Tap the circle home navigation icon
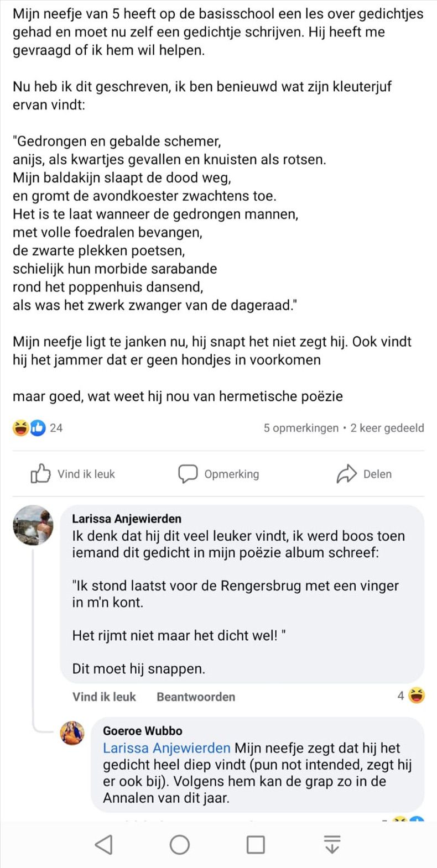Screen dimensions: 437x868 [179, 844]
